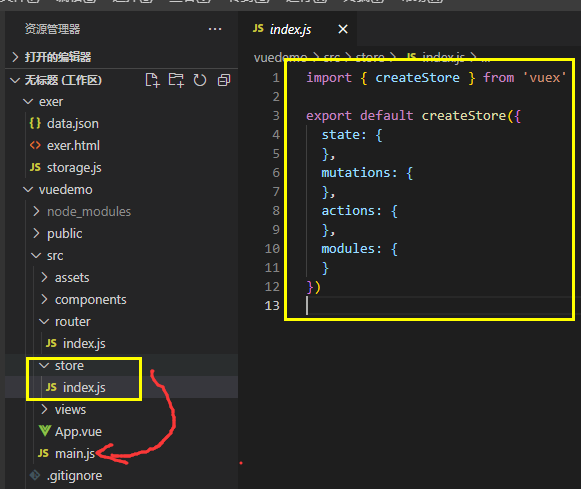Click the 'vuex' string on line 1
Screen dimensions: 581x489
coord(544,78)
